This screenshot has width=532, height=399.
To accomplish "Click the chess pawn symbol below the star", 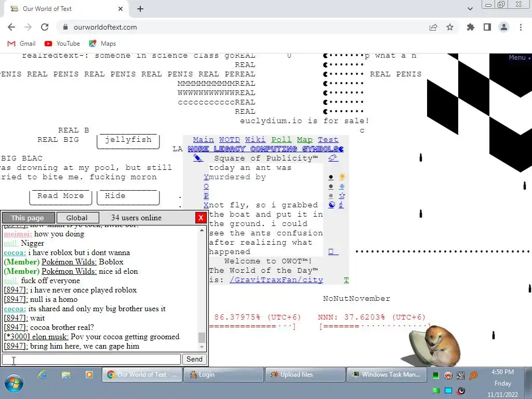I will [341, 205].
